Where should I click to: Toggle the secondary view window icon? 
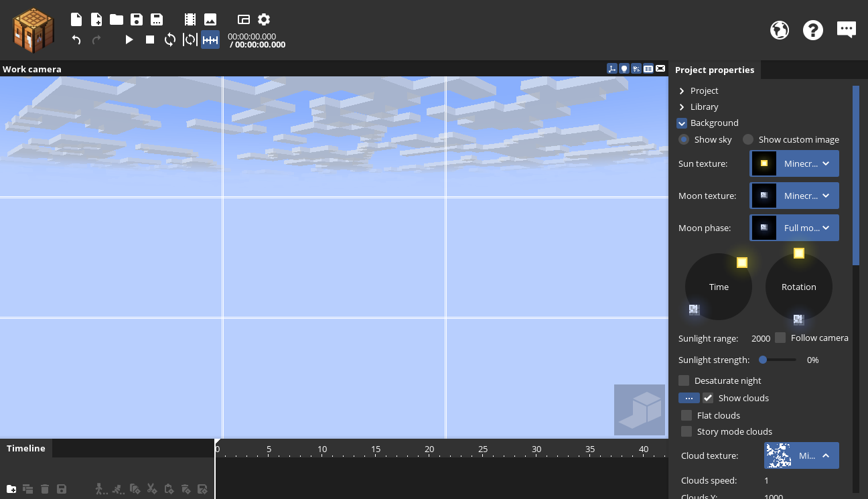pyautogui.click(x=244, y=19)
